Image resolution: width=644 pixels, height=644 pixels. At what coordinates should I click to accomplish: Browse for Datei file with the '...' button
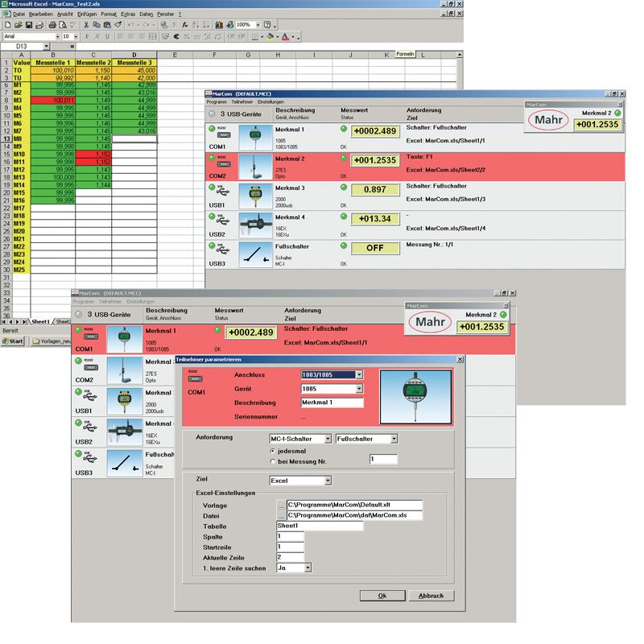(281, 515)
